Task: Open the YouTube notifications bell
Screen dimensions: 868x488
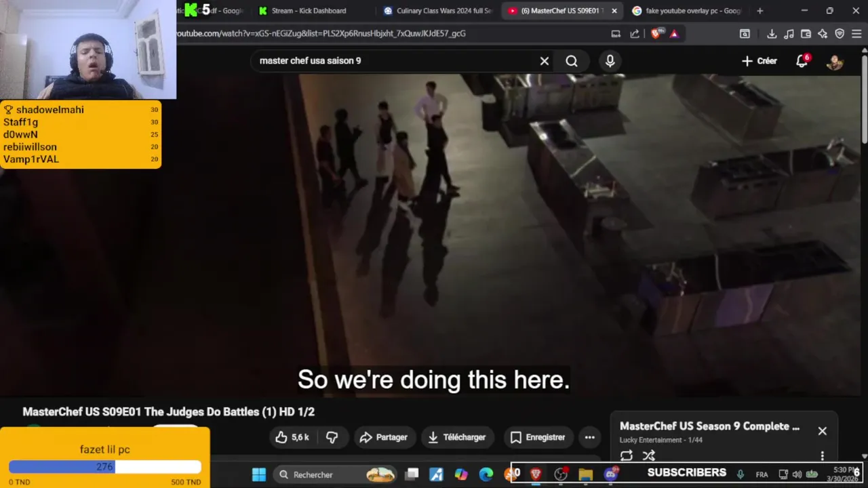Action: pos(802,61)
